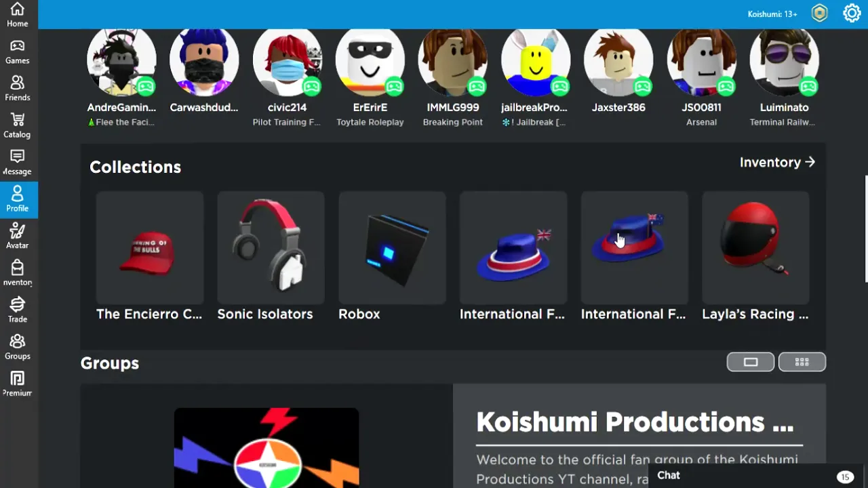Open Jaxster386 friend avatar
Viewport: 868px width, 488px height.
[x=618, y=62]
